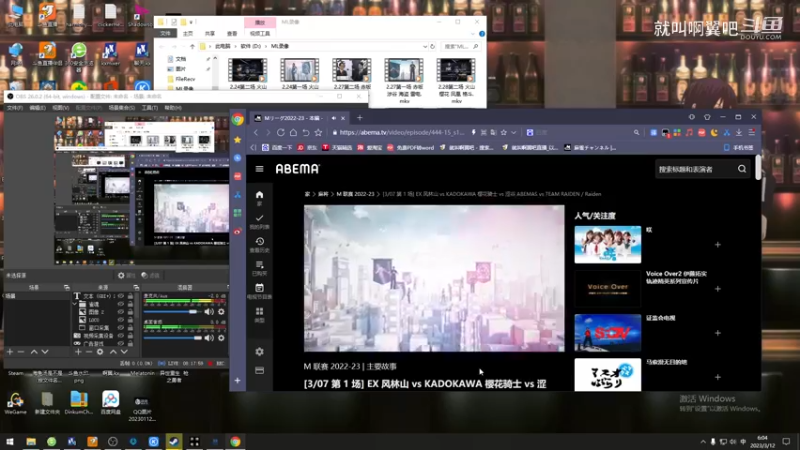800x450 pixels.
Task: Mute the M League browser tab audio
Action: click(334, 118)
